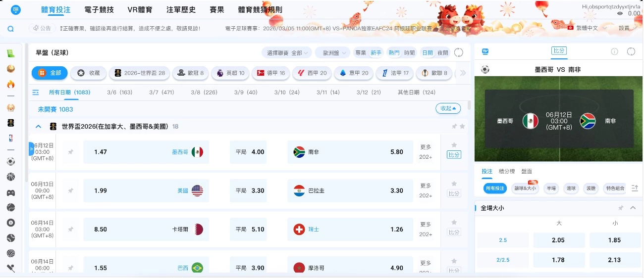This screenshot has height=278, width=644.
Task: Sort matches by 時間 time
Action: click(409, 53)
